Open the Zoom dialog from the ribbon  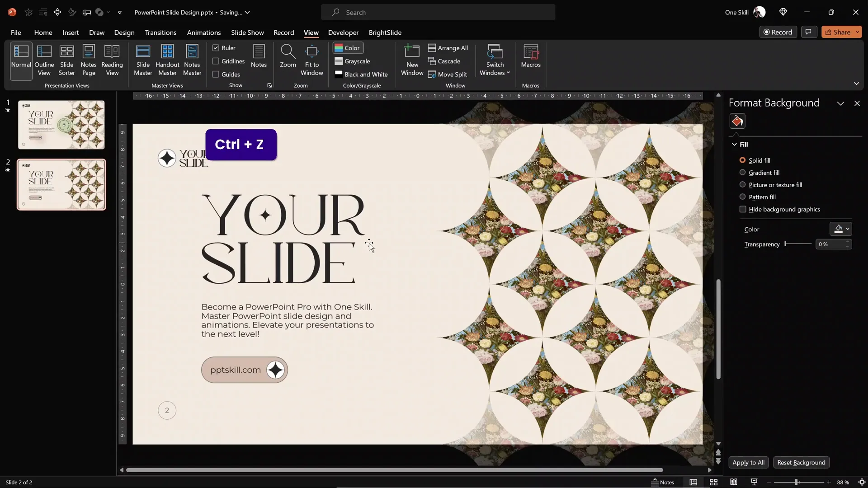tap(288, 56)
